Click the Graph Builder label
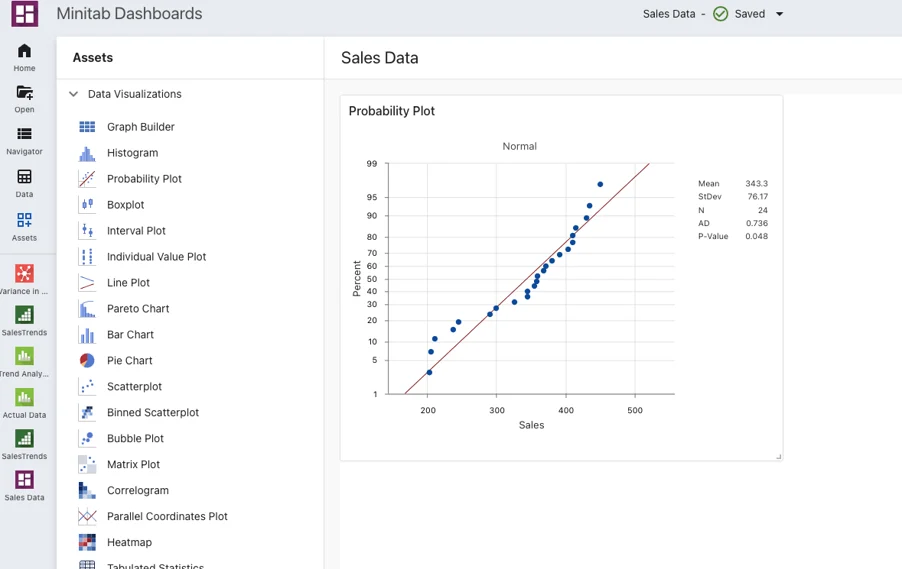The height and width of the screenshot is (569, 902). coord(140,127)
